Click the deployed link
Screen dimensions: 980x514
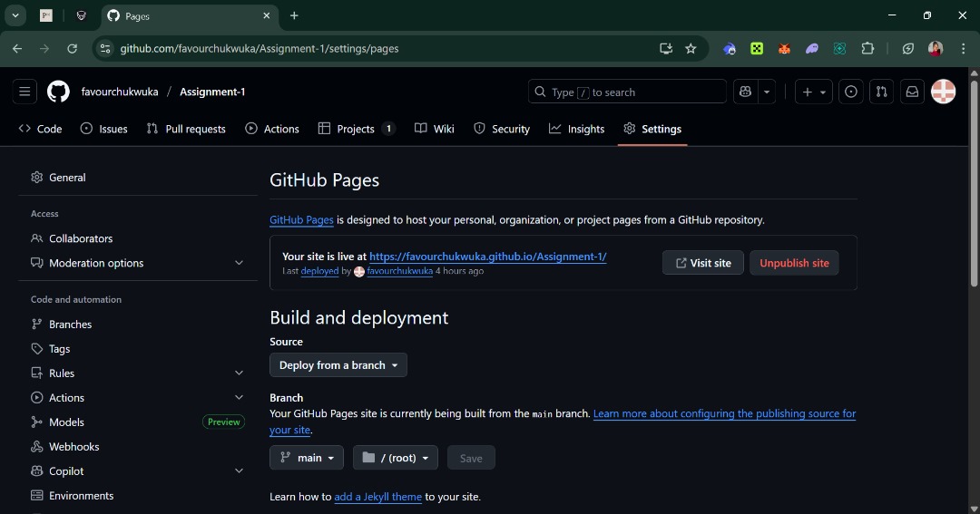tap(319, 271)
